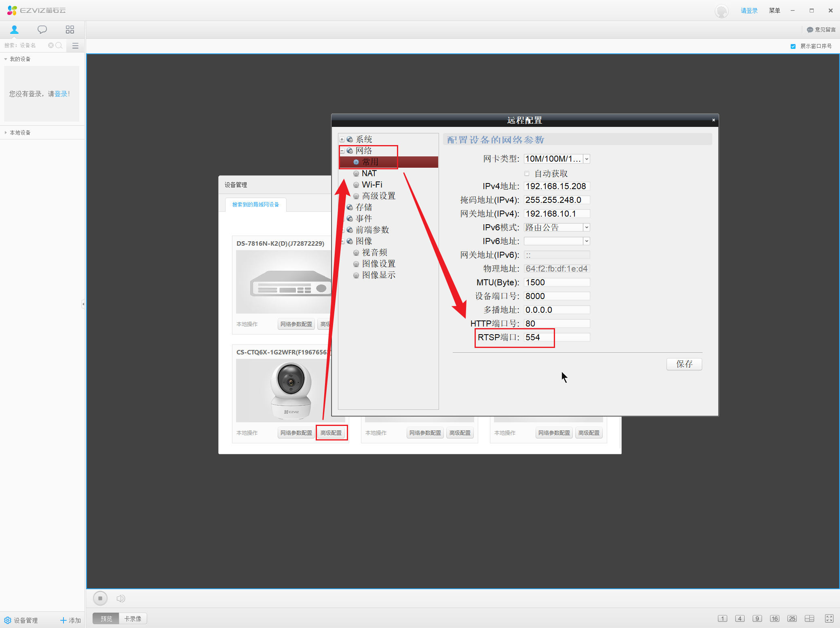Select 视音频 tree item
The image size is (840, 628).
click(374, 253)
